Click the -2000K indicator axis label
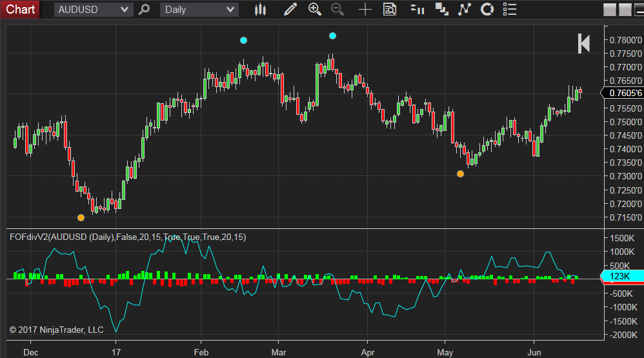644x358 pixels. click(x=623, y=335)
